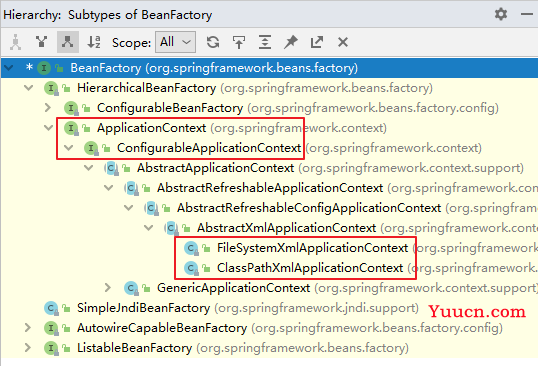Close the hierarchy tab with X
The width and height of the screenshot is (538, 366).
(x=343, y=42)
